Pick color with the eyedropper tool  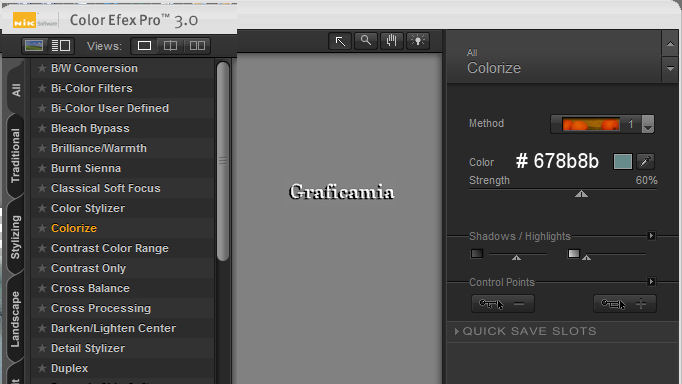[x=645, y=161]
